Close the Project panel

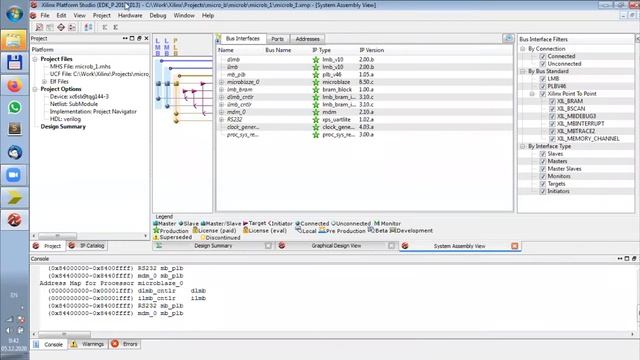147,38
